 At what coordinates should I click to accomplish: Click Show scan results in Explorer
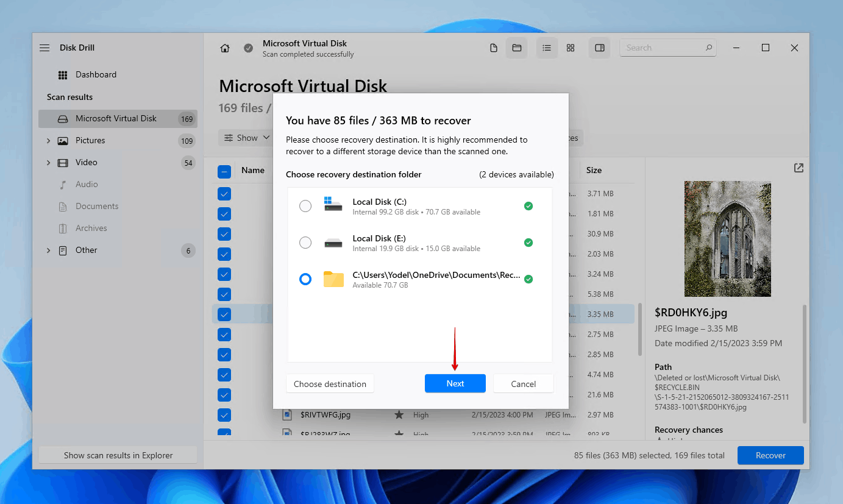pyautogui.click(x=118, y=455)
